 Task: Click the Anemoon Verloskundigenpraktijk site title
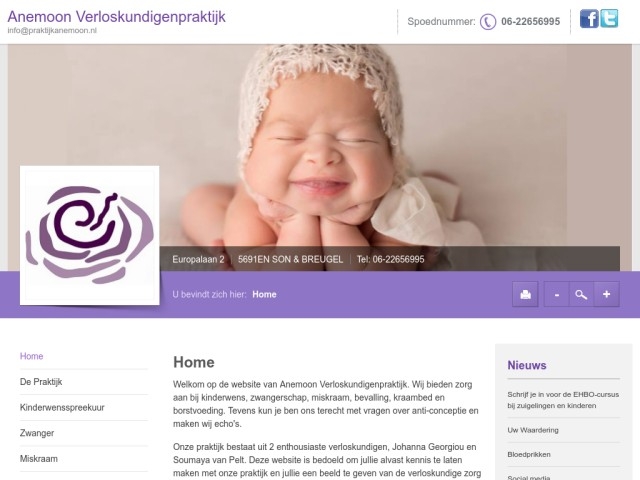116,17
